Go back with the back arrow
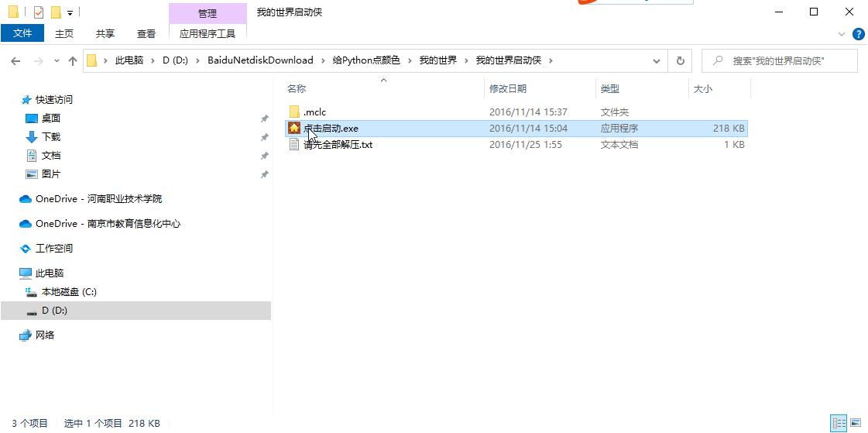Image resolution: width=868 pixels, height=433 pixels. 15,61
